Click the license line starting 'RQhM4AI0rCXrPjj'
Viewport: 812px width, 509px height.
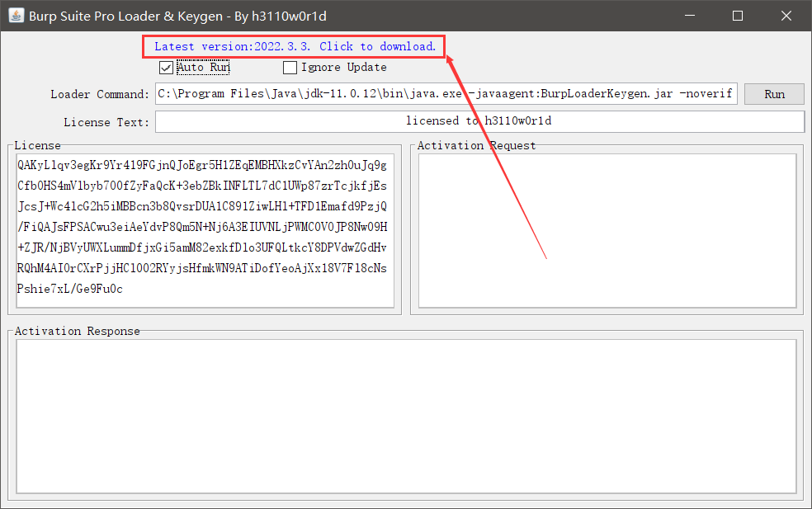(202, 268)
